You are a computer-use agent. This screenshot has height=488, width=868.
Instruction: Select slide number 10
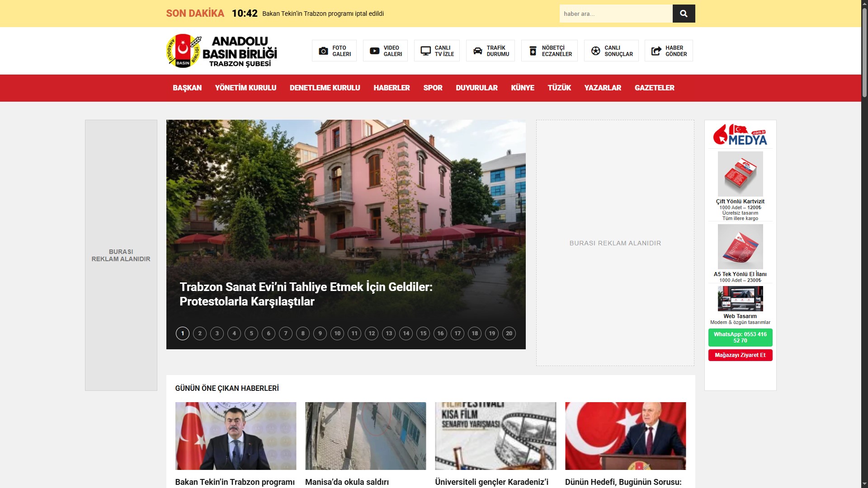[x=337, y=333]
